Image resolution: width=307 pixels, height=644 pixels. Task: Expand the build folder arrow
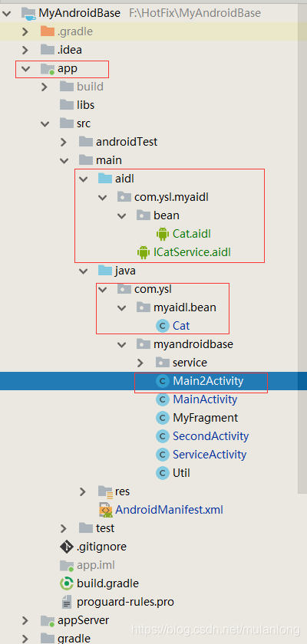[x=45, y=87]
